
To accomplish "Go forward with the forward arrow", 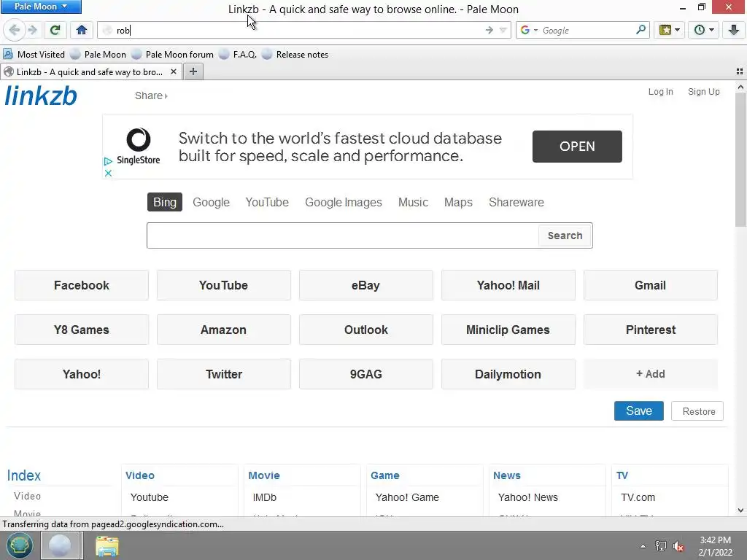I will (32, 30).
